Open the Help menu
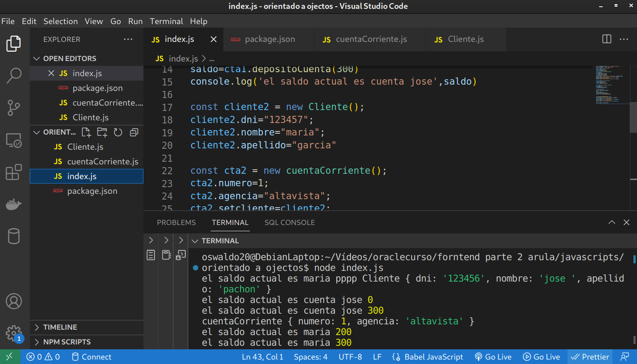 point(199,21)
